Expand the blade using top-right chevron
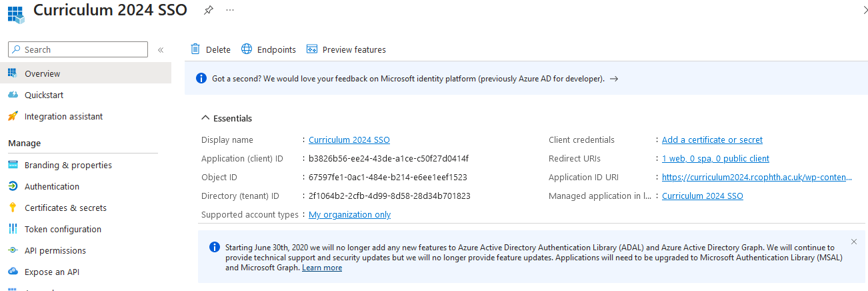Viewport: 868px width, 291px height. [x=865, y=11]
